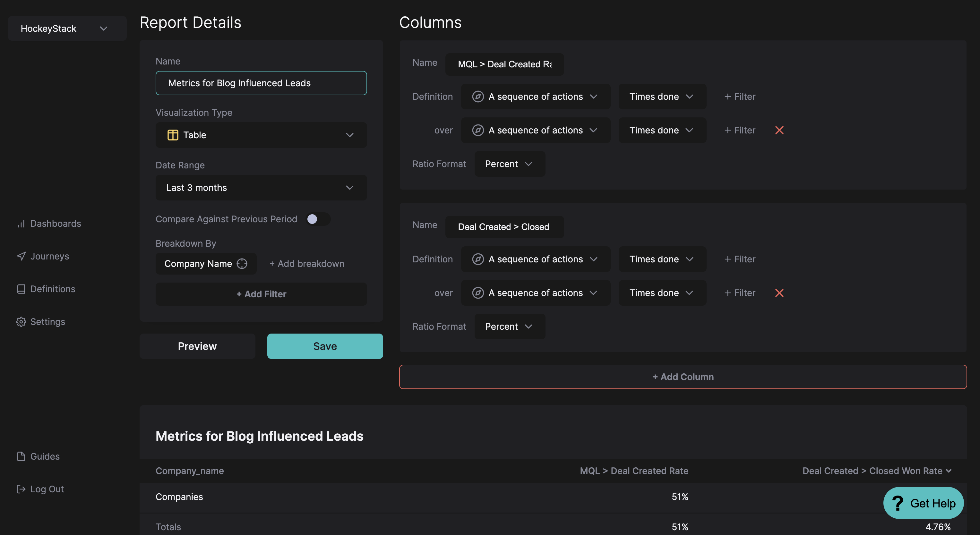Click the Preview button
The height and width of the screenshot is (535, 980).
(197, 346)
